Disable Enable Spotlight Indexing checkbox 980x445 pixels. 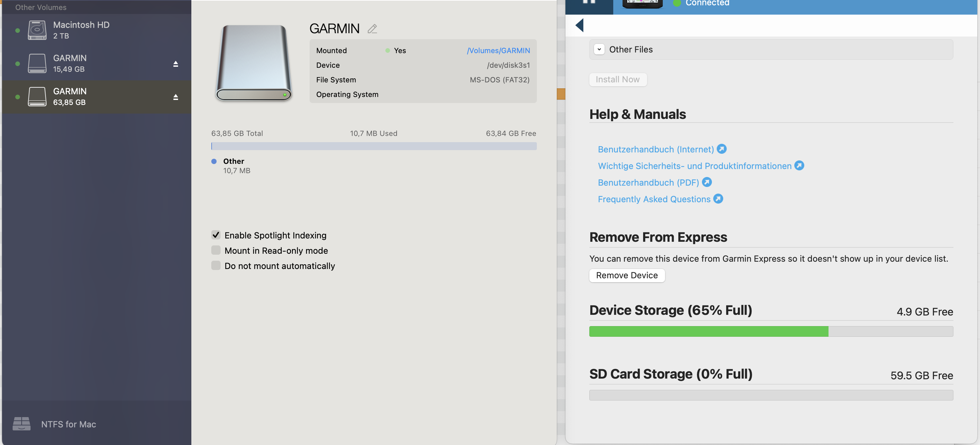point(216,235)
